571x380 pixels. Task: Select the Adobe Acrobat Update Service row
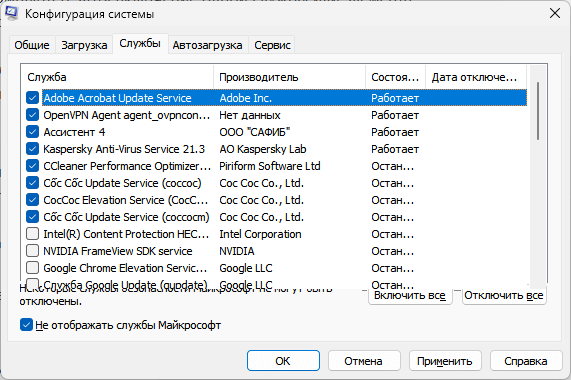[x=284, y=98]
